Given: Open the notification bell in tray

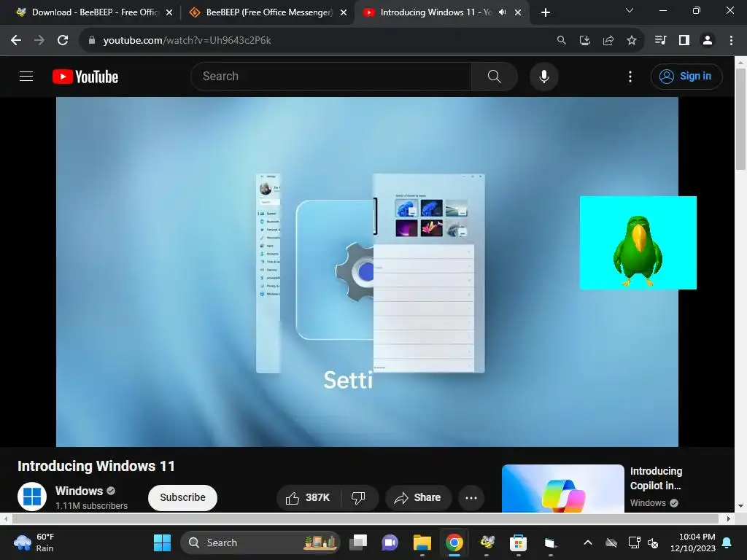Looking at the screenshot, I should click(727, 542).
